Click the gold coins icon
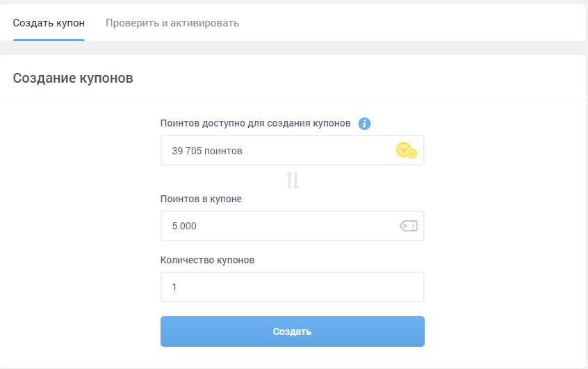Screen dimensions: 588x369 [406, 150]
